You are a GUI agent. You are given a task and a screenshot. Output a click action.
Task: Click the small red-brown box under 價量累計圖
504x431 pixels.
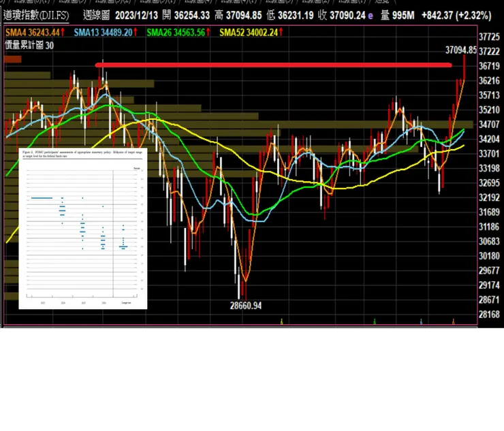[x=12, y=59]
